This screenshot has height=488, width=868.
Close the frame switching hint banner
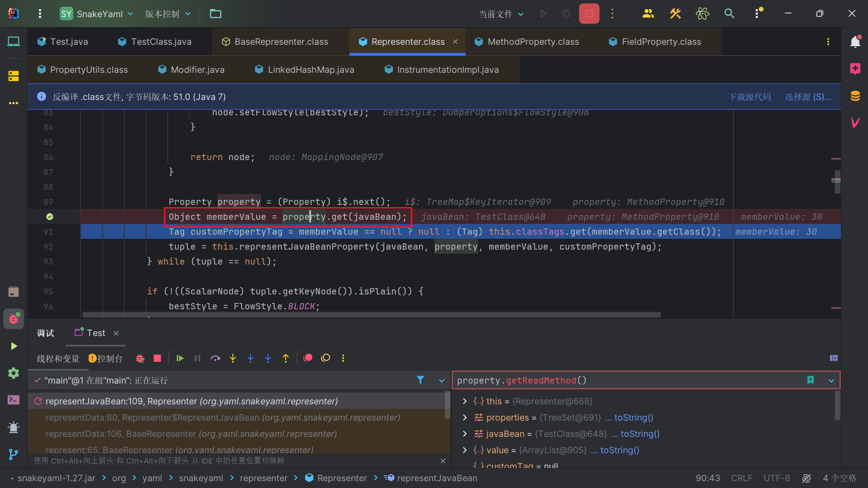click(x=443, y=461)
